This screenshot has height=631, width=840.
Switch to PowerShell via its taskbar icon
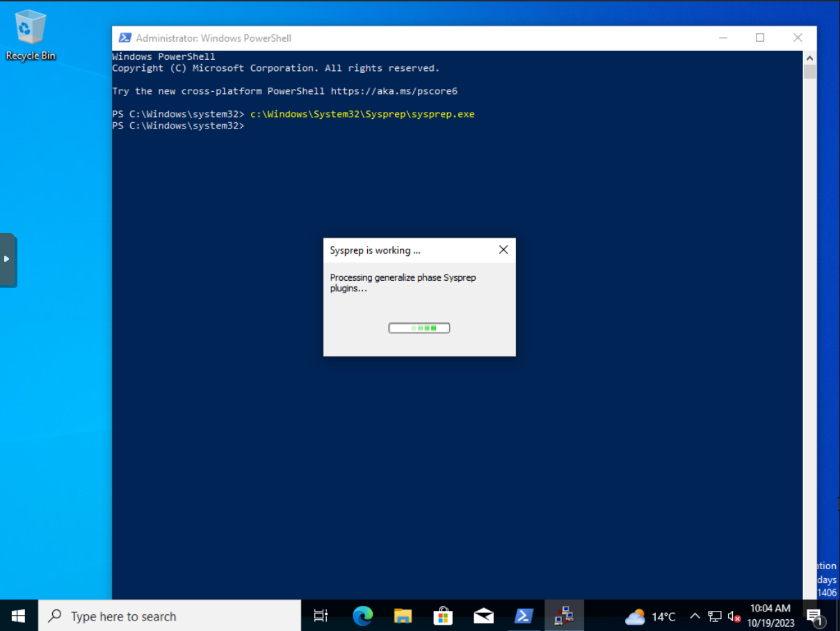(524, 616)
